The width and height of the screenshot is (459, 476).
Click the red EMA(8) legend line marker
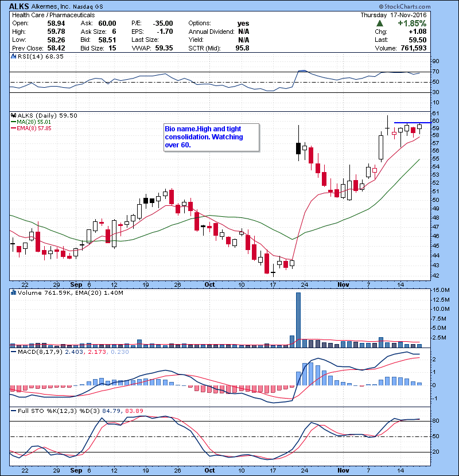13,128
